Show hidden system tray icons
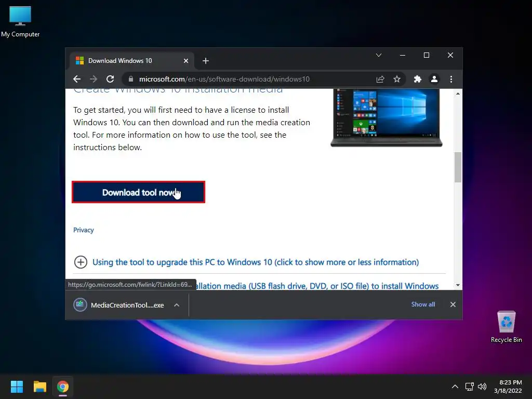532x399 pixels. [x=455, y=387]
